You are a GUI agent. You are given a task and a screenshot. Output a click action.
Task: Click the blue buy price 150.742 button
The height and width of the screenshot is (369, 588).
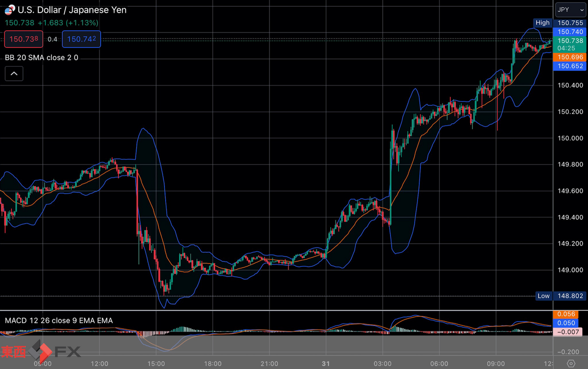[x=81, y=39]
